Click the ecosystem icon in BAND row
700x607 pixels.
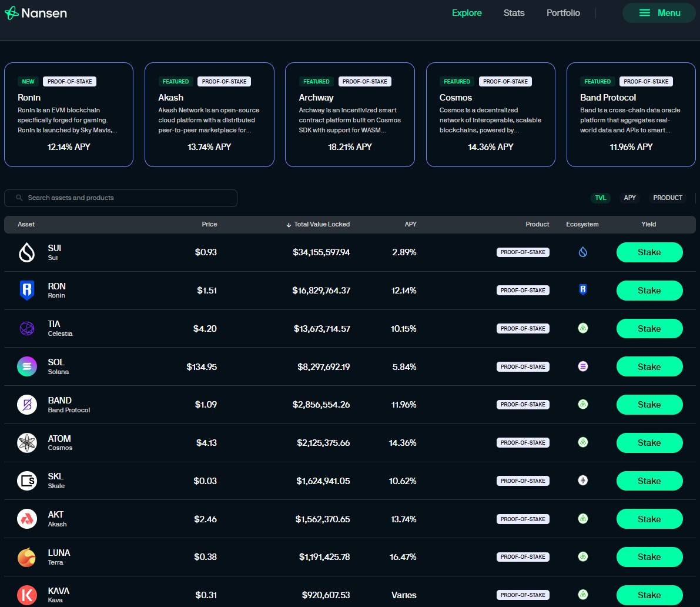pyautogui.click(x=582, y=404)
